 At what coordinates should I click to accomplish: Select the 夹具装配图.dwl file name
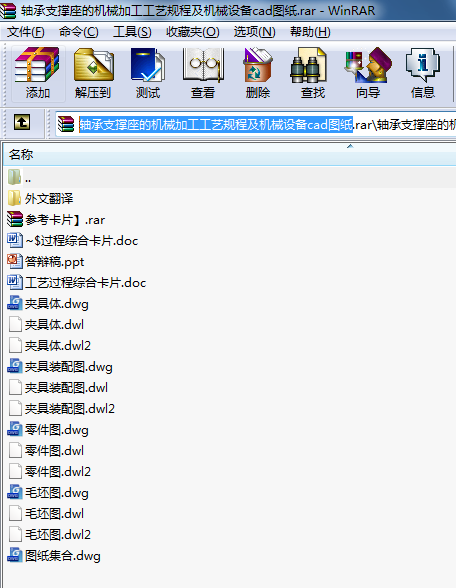click(x=66, y=387)
